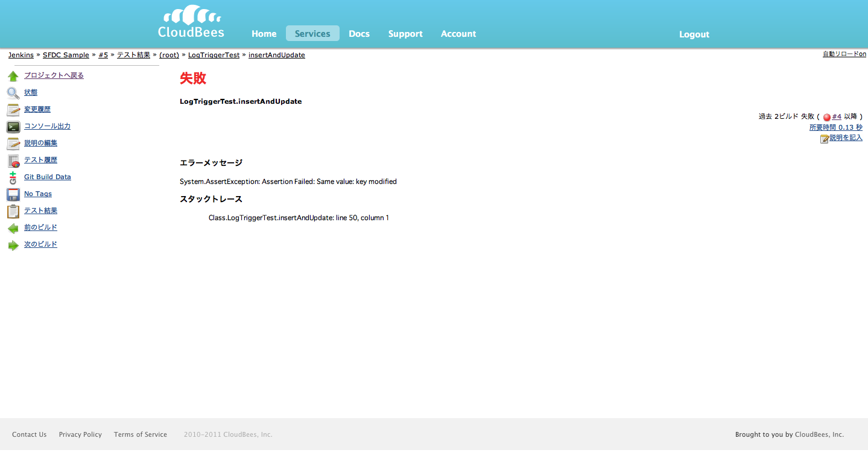
Task: Click the System.AssertException error message text
Action: tap(288, 182)
